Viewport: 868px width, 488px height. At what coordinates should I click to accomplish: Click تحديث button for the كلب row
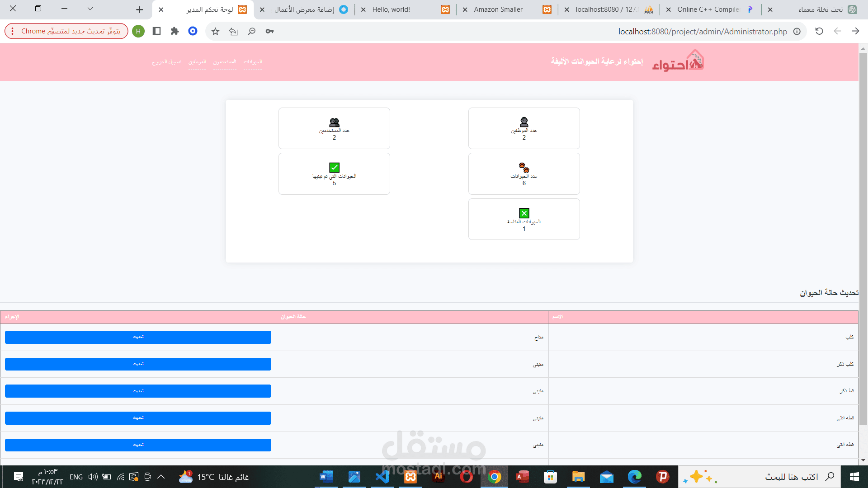tap(138, 337)
